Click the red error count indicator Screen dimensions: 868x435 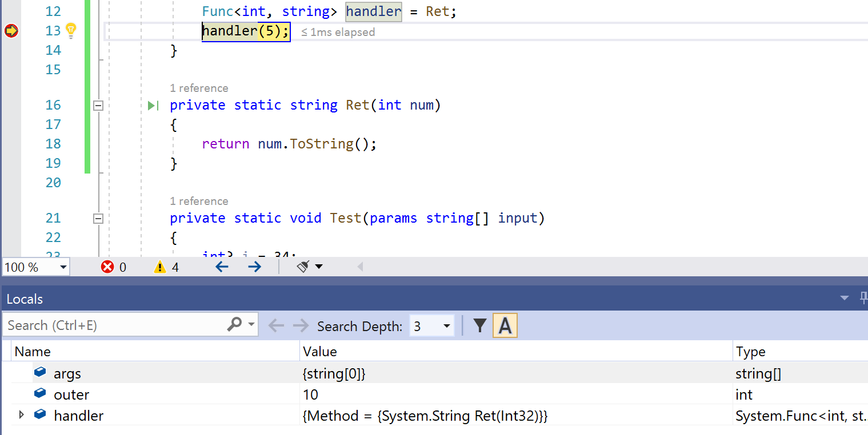(x=114, y=267)
